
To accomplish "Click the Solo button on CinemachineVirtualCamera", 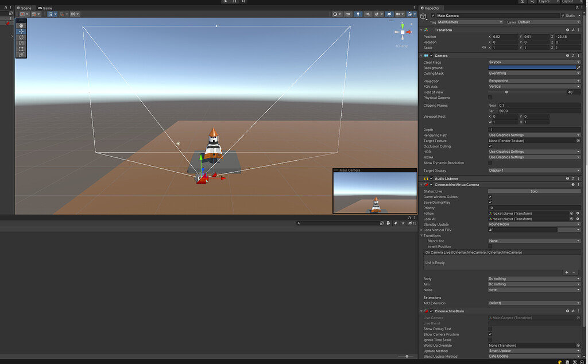I will pyautogui.click(x=533, y=191).
